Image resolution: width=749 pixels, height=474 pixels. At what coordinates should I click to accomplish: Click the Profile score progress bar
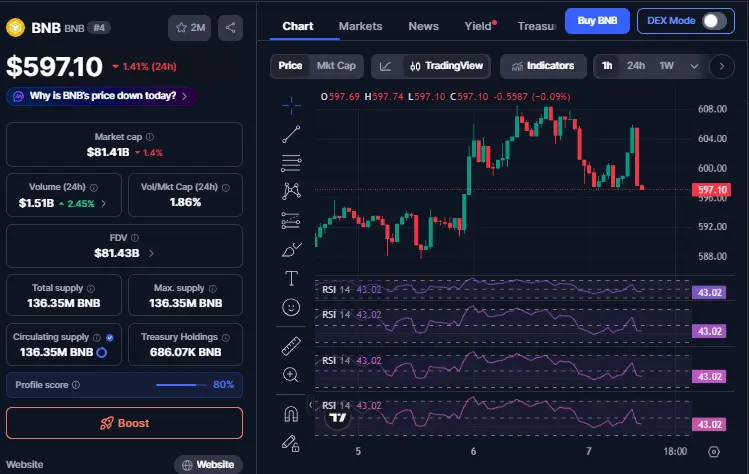[181, 385]
